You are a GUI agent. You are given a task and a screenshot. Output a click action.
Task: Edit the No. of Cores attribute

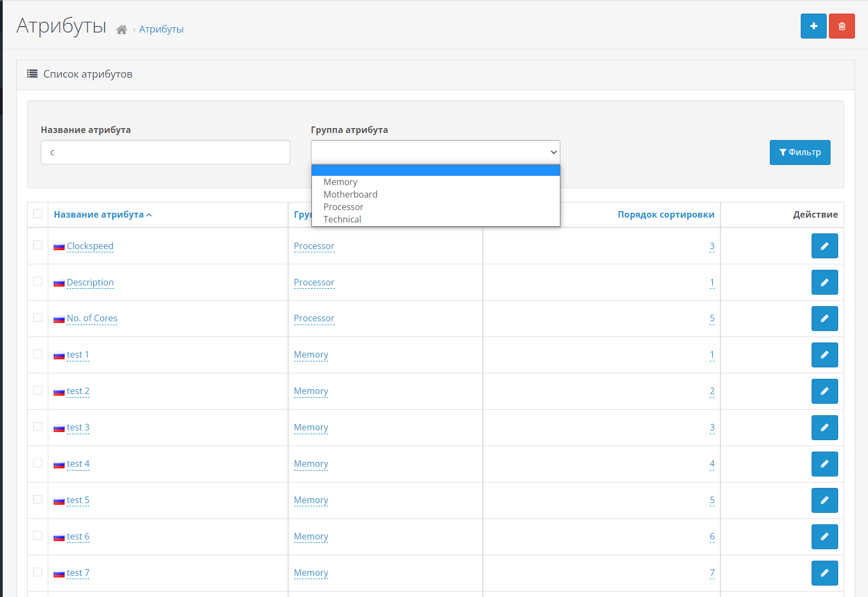pos(825,319)
